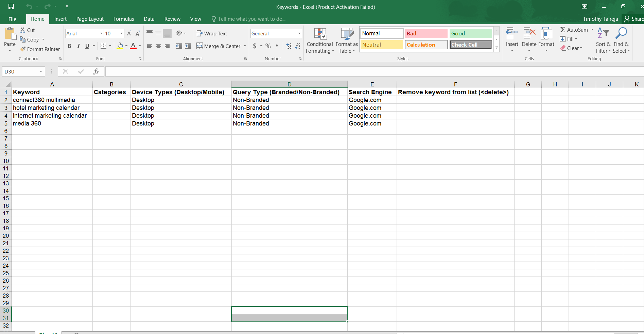
Task: Toggle align text right
Action: [167, 46]
